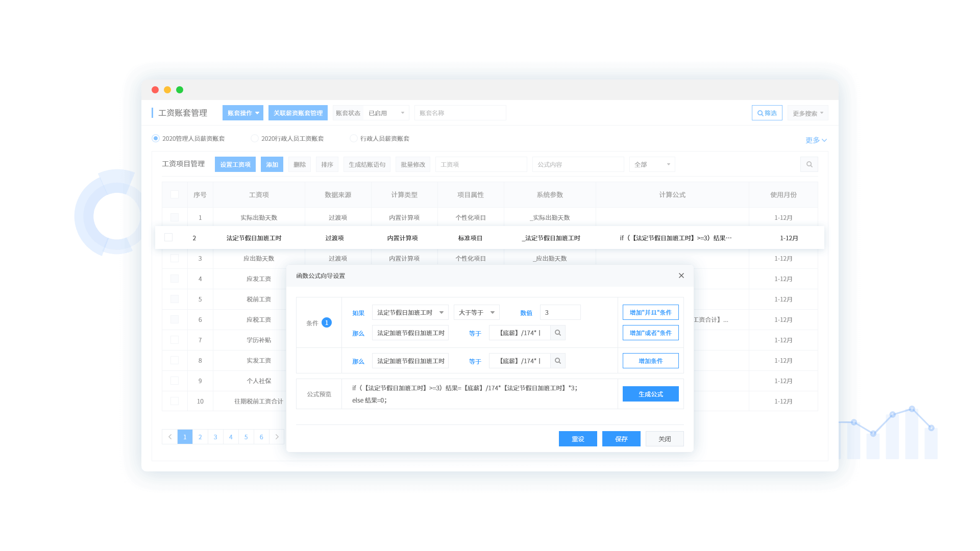Go to next page using right arrow
This screenshot has height=551, width=980.
pos(277,437)
